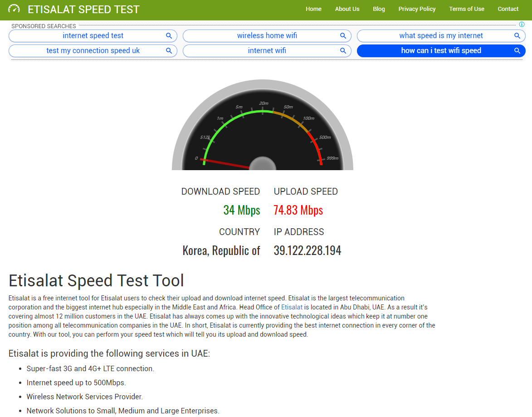Click the red gauge needle
The height and width of the screenshot is (417, 532).
[225, 163]
